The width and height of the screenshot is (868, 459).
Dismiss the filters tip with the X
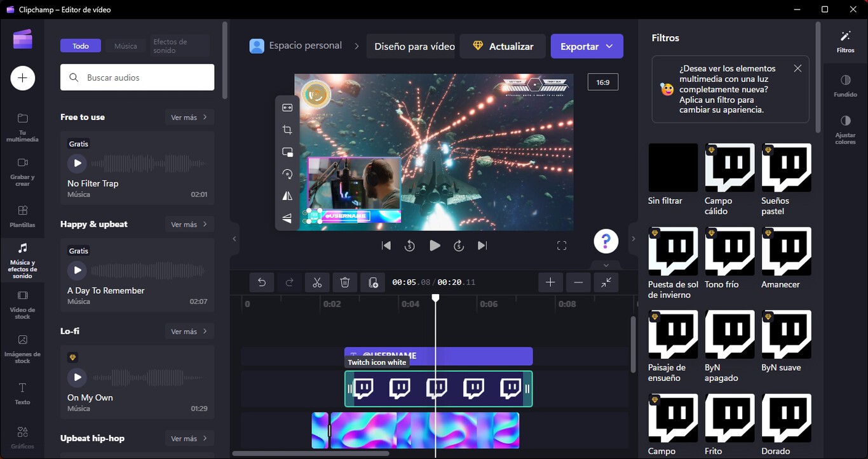click(x=797, y=68)
